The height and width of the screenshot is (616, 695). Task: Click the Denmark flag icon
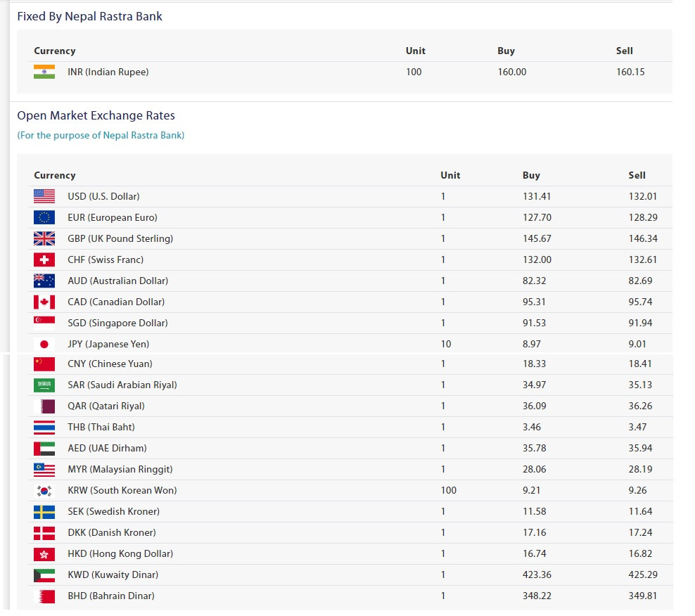coord(44,533)
